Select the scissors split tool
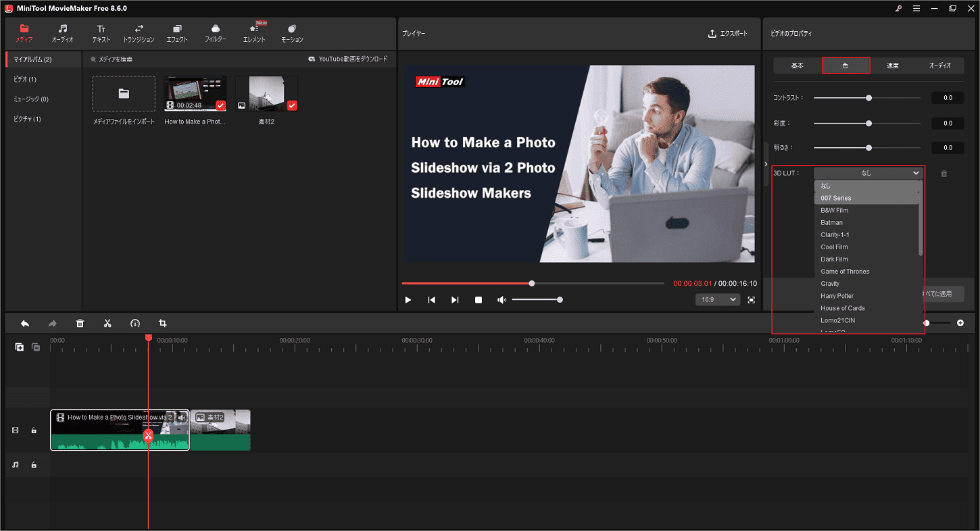 [107, 324]
